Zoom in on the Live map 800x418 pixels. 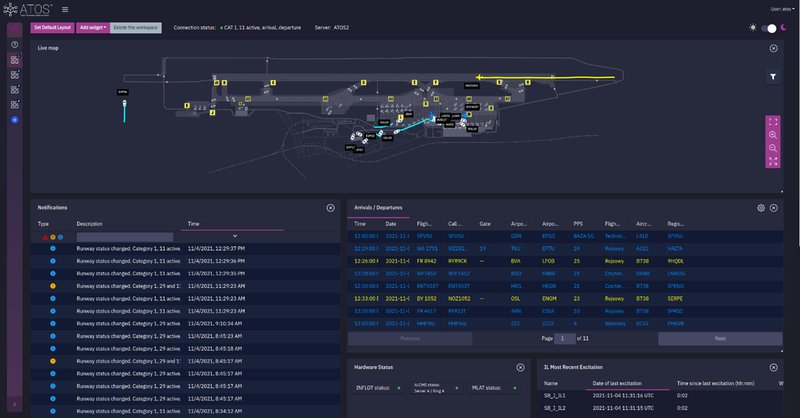click(x=773, y=135)
